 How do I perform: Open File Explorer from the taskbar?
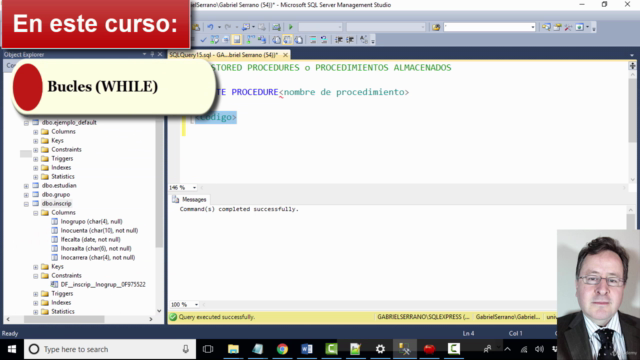[233, 349]
